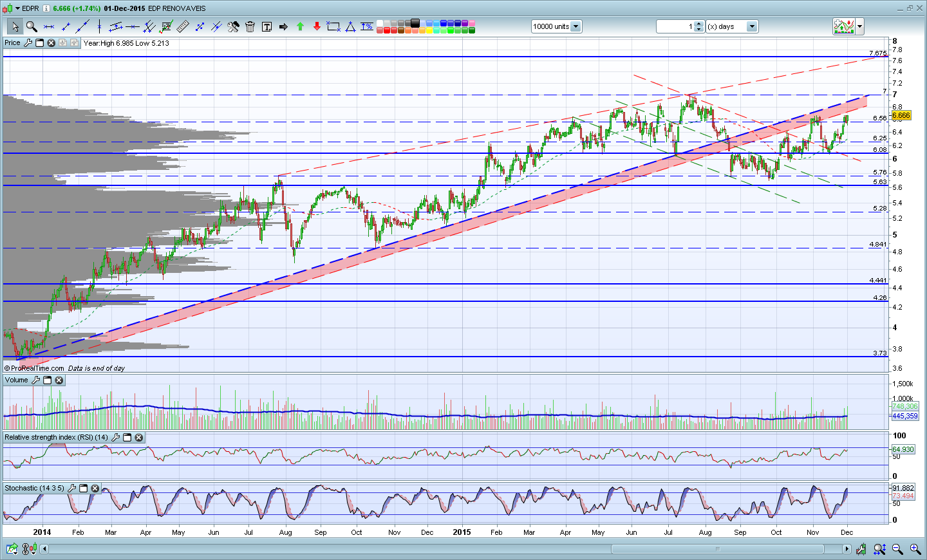Click the 91.882 stochastic value label
Image resolution: width=927 pixels, height=560 pixels.
903,489
